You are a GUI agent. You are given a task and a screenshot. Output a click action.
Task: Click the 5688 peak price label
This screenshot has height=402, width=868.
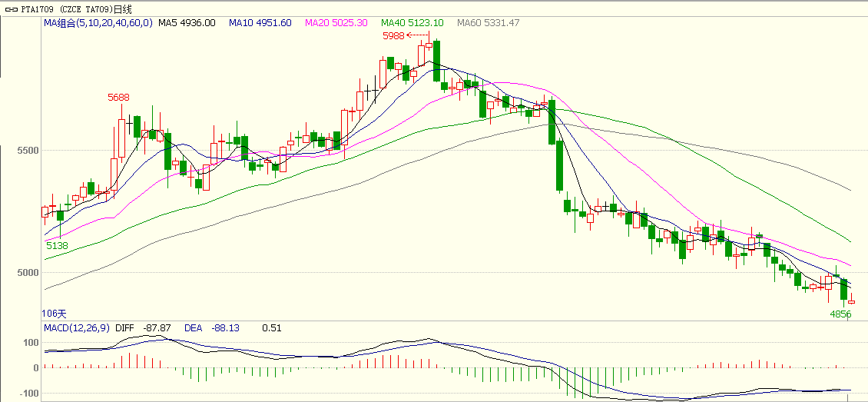click(x=118, y=98)
